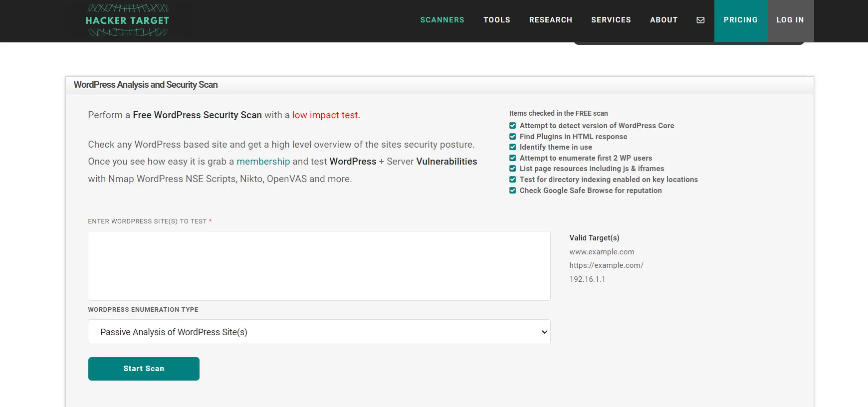Open the Tools menu
Viewport: 868px width, 407px height.
pyautogui.click(x=497, y=20)
